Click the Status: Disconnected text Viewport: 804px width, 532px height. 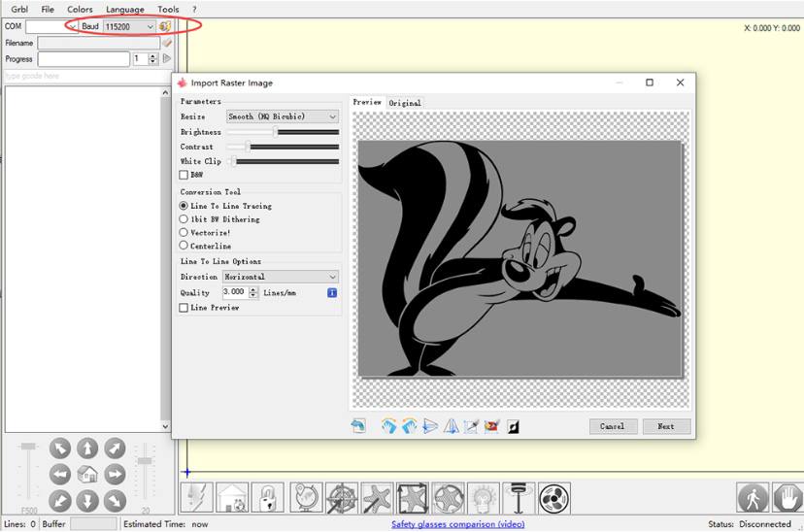[750, 524]
